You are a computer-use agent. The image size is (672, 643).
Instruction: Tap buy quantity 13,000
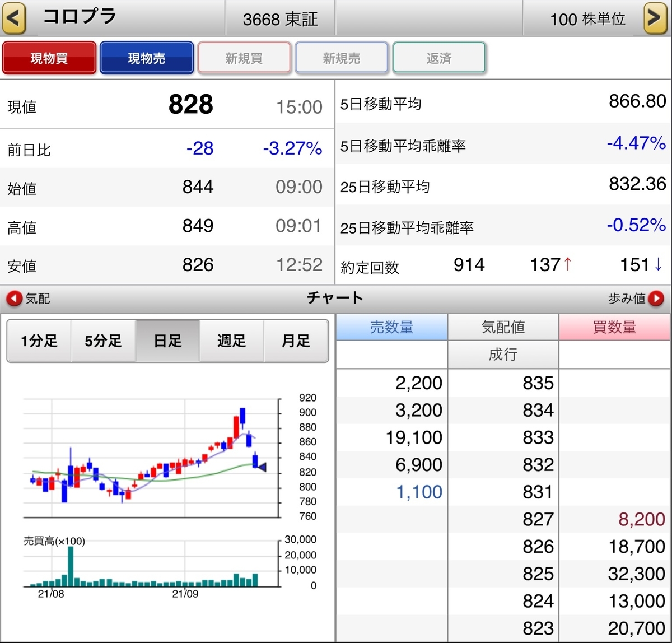point(637,602)
